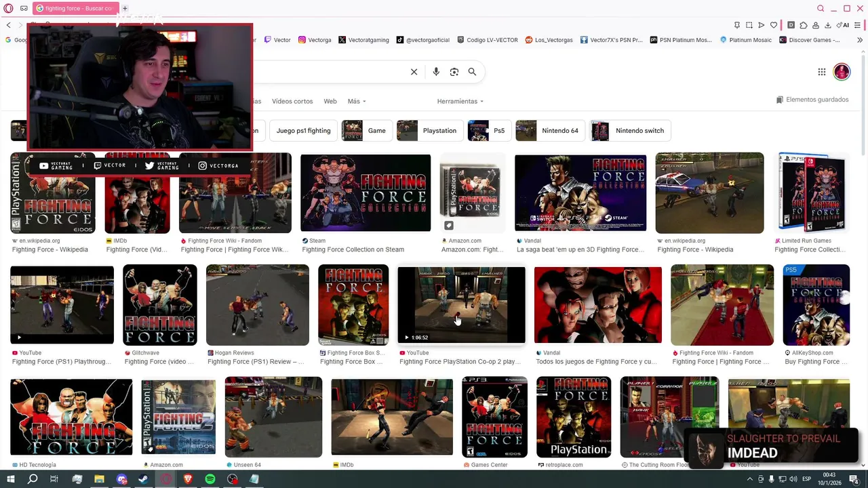Viewport: 868px width, 488px height.
Task: Filter images by Ps5 chip
Action: pos(489,131)
